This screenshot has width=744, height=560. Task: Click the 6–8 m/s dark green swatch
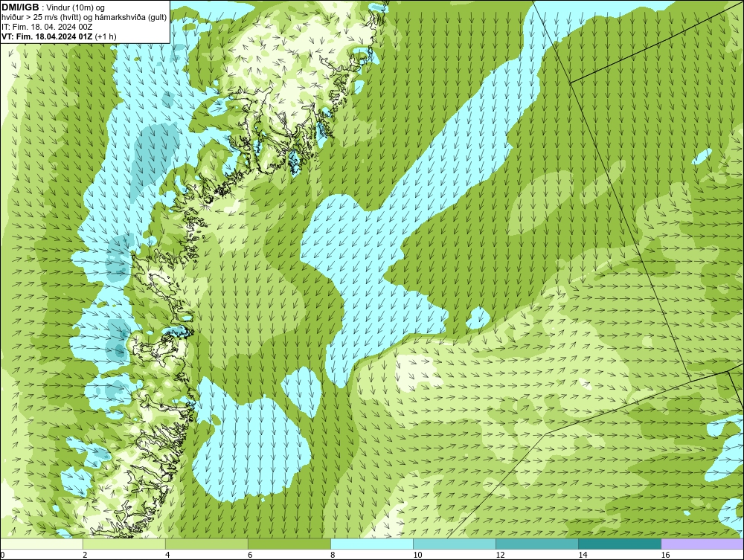pos(289,544)
